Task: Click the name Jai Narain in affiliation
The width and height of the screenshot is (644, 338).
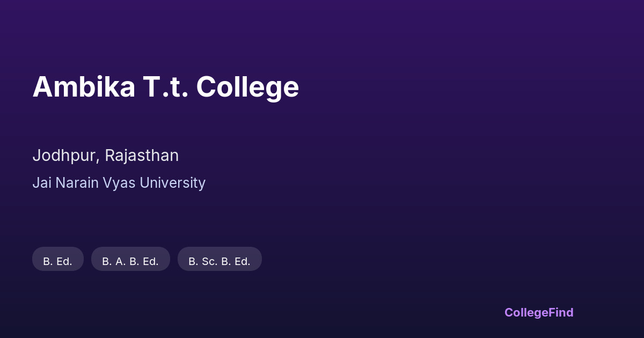Action: (65, 183)
